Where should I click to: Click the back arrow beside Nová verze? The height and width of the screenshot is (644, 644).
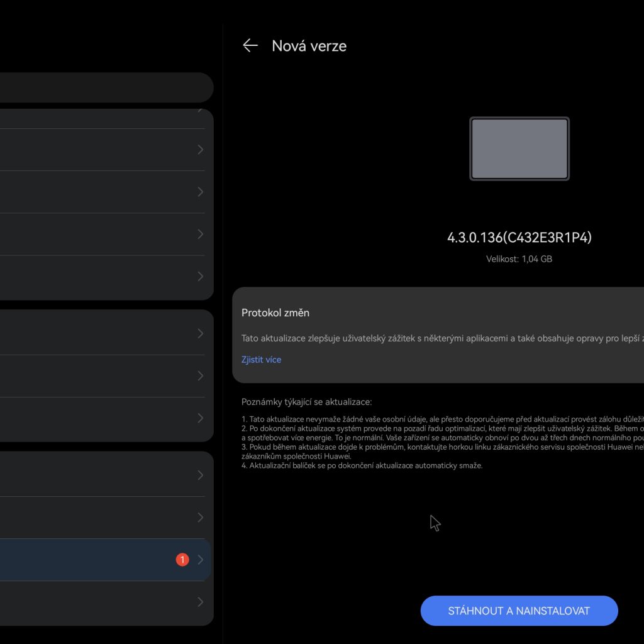(250, 45)
